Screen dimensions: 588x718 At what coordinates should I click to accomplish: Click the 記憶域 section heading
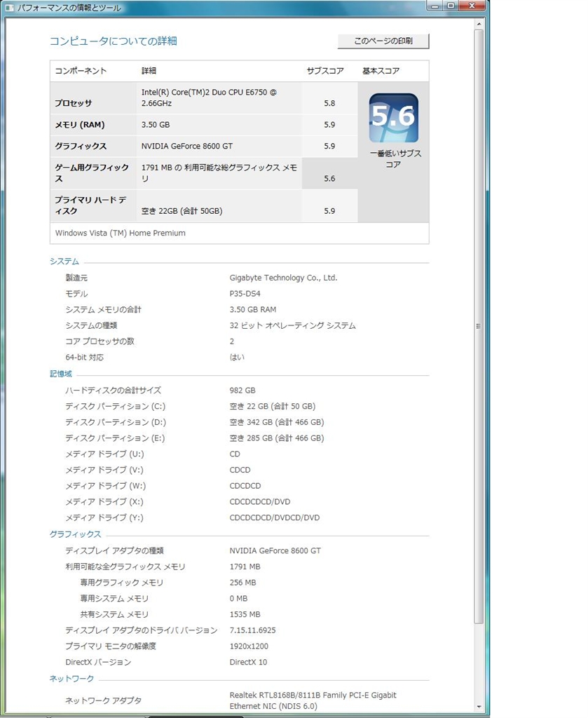coord(61,374)
